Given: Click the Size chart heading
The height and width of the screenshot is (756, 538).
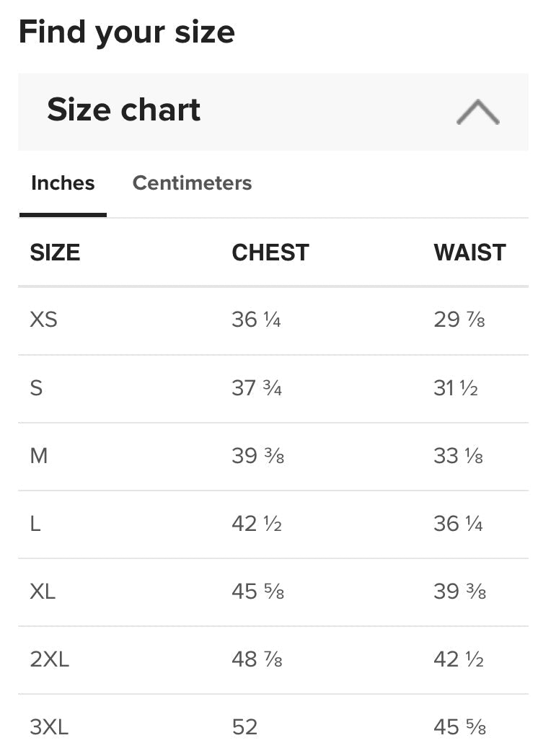Looking at the screenshot, I should pyautogui.click(x=123, y=110).
